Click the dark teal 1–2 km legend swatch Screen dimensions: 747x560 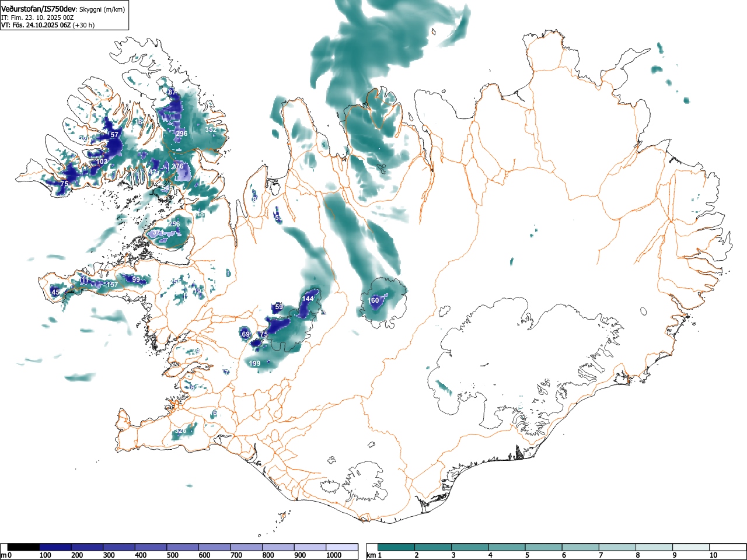396,547
